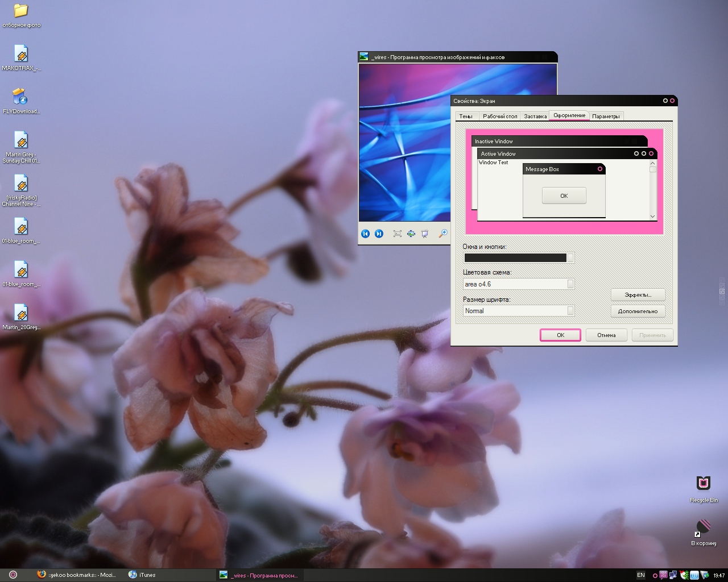Click the taskbar clock showing 19:47
Viewport: 728px width, 582px height.
[719, 575]
